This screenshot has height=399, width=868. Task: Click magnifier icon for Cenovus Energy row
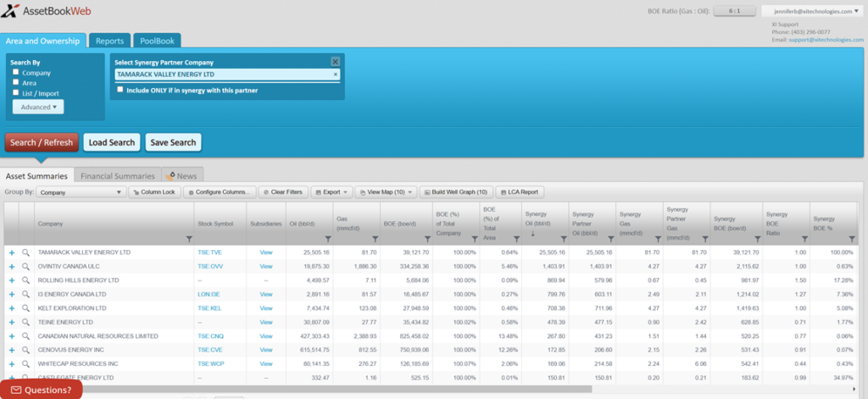tap(25, 350)
